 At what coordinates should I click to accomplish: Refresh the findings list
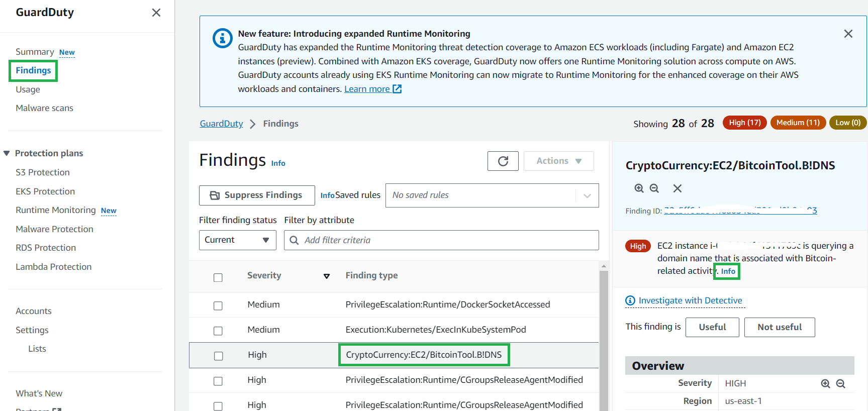point(503,161)
